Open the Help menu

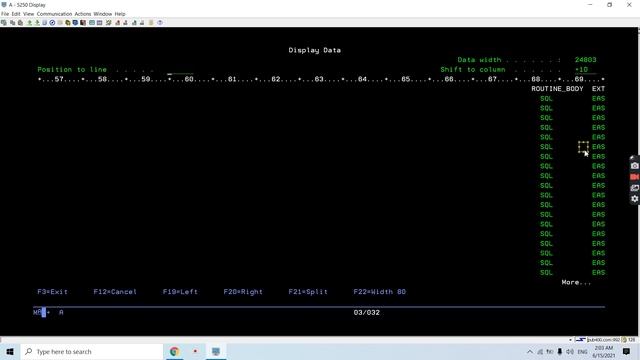point(120,14)
